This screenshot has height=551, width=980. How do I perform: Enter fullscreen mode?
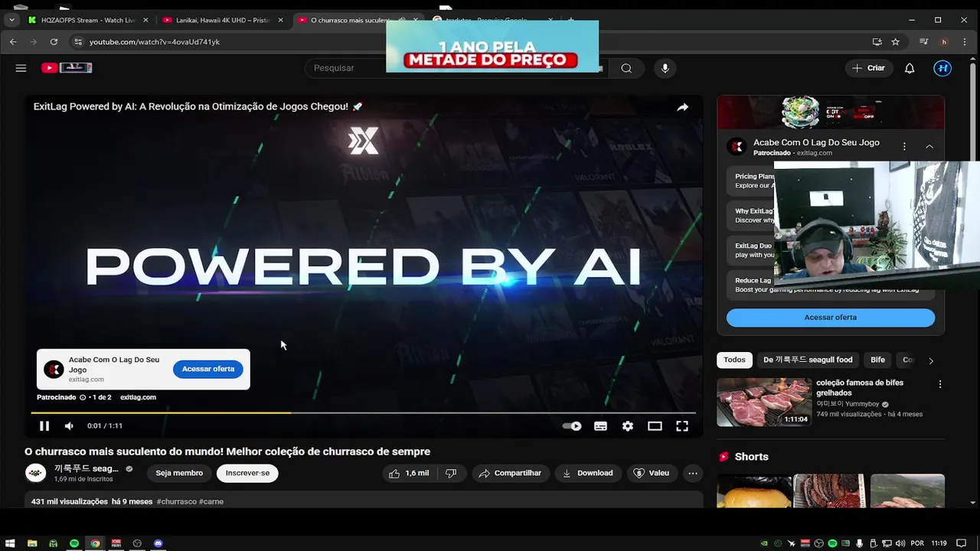[x=682, y=426]
